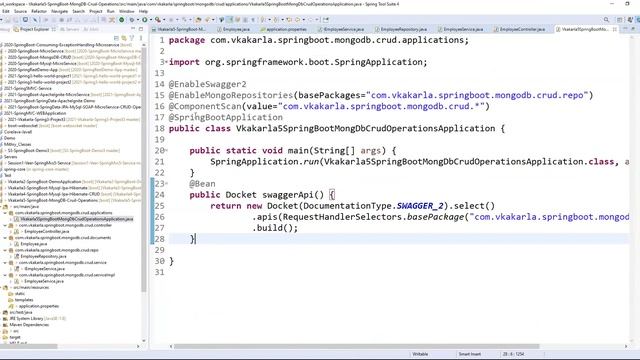Click the Writable status bar entry
Image resolution: width=640 pixels, height=360 pixels.
(x=420, y=354)
